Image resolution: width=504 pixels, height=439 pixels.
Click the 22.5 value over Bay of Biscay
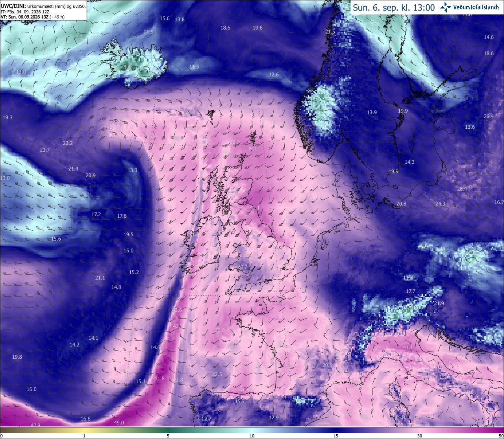click(x=217, y=374)
